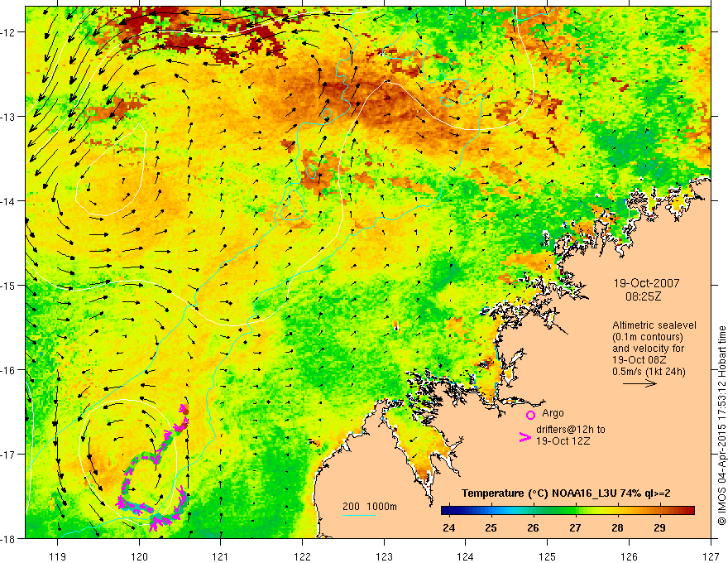Click latitude axis label -18
Viewport: 728px width, 563px height.
click(9, 539)
